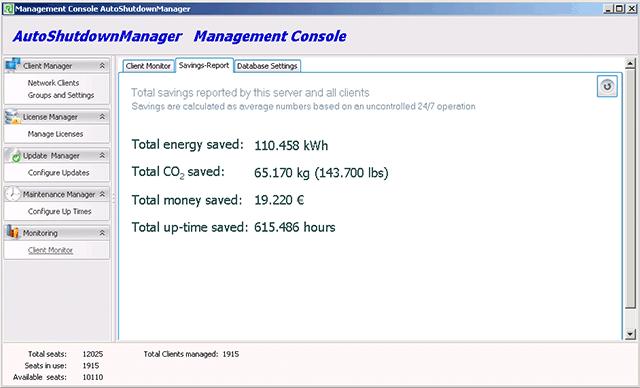Click the refresh savings report icon
This screenshot has height=388, width=640.
(x=607, y=86)
